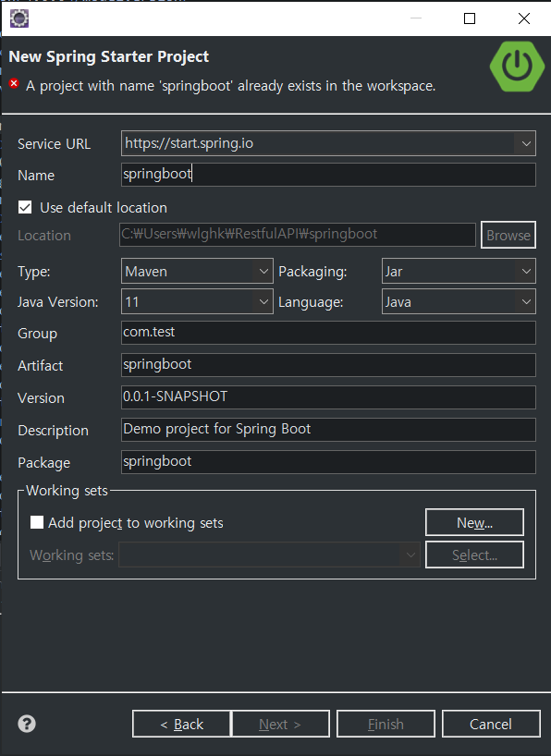The height and width of the screenshot is (756, 551).
Task: Click the Finish button
Action: coord(386,724)
